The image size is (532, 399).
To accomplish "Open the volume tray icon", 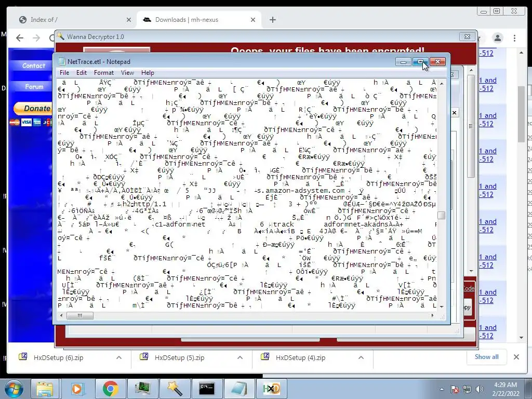I will [x=479, y=389].
